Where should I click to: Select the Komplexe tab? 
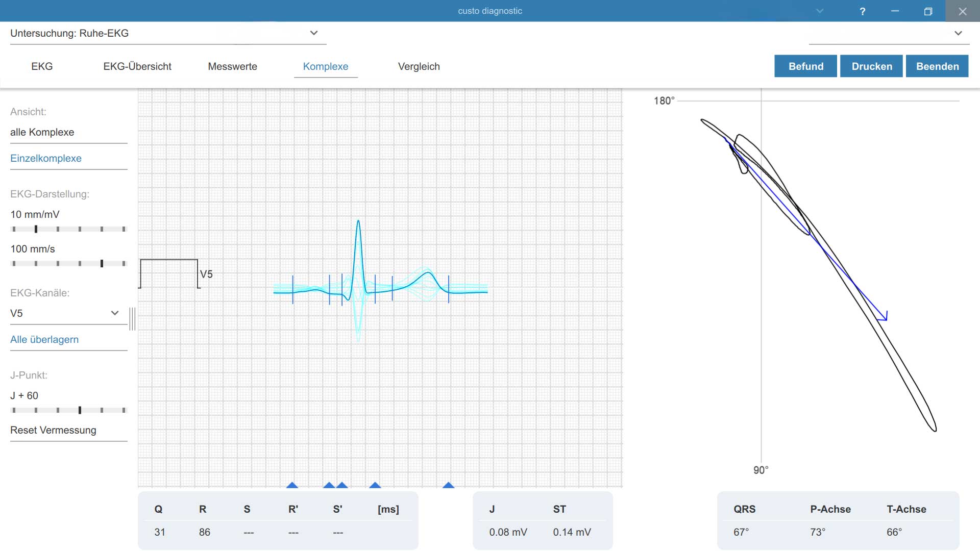pos(326,66)
